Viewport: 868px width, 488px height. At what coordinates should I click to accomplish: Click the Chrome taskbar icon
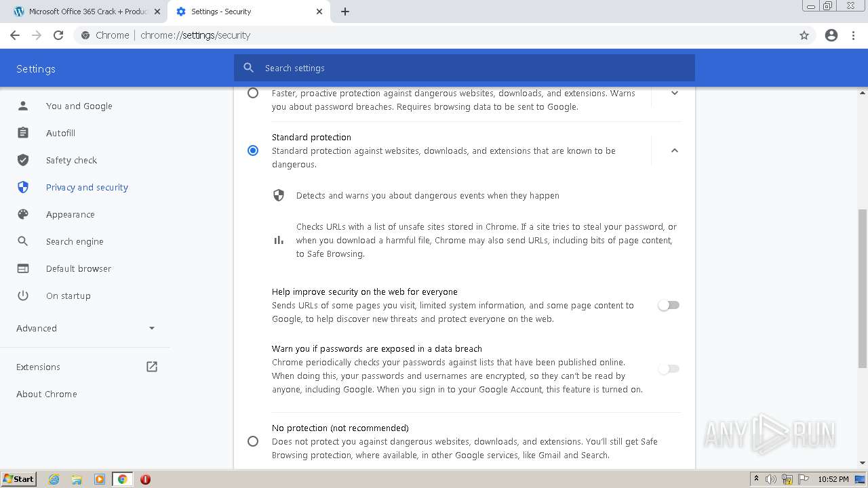click(122, 479)
